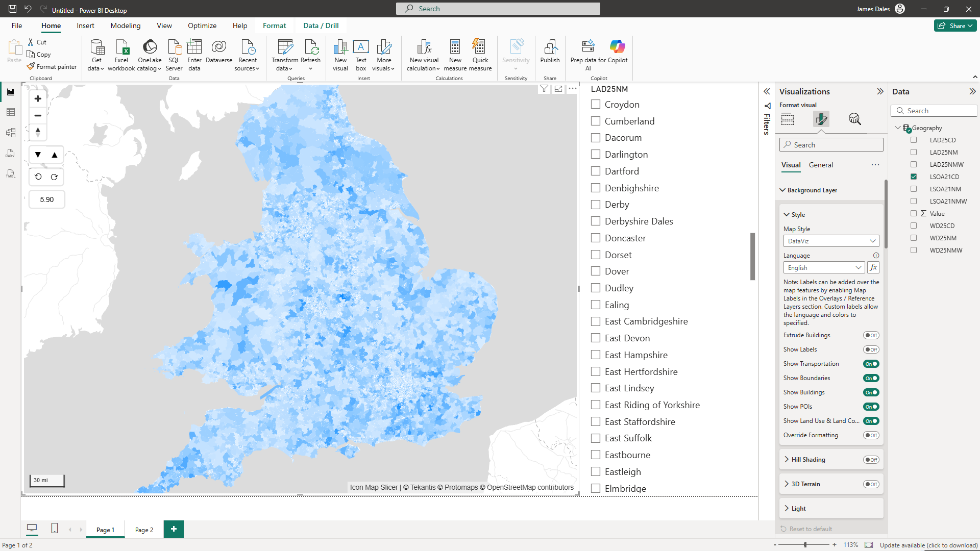980x551 pixels.
Task: Toggle Show Labels switch on
Action: (x=871, y=349)
